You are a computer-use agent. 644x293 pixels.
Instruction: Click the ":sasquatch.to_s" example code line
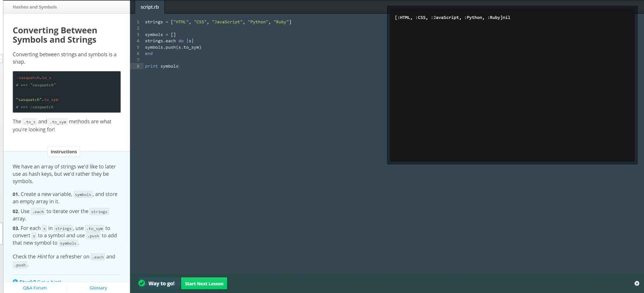(34, 78)
